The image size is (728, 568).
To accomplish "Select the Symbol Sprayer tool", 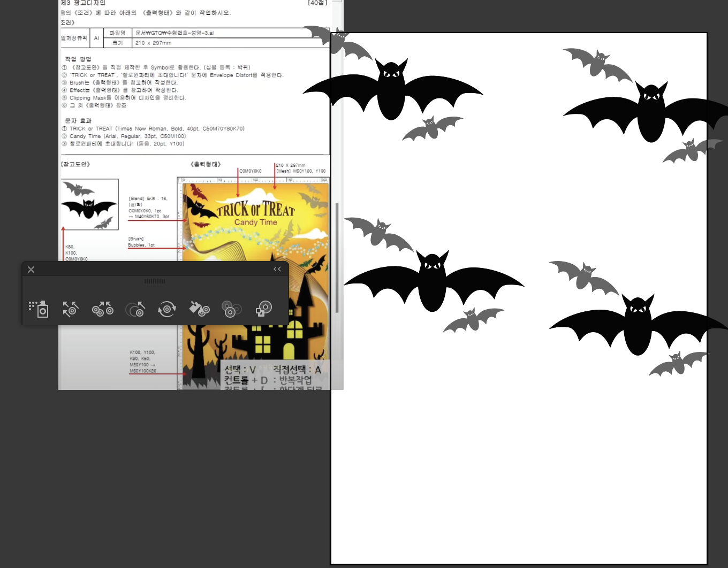I will pyautogui.click(x=39, y=309).
